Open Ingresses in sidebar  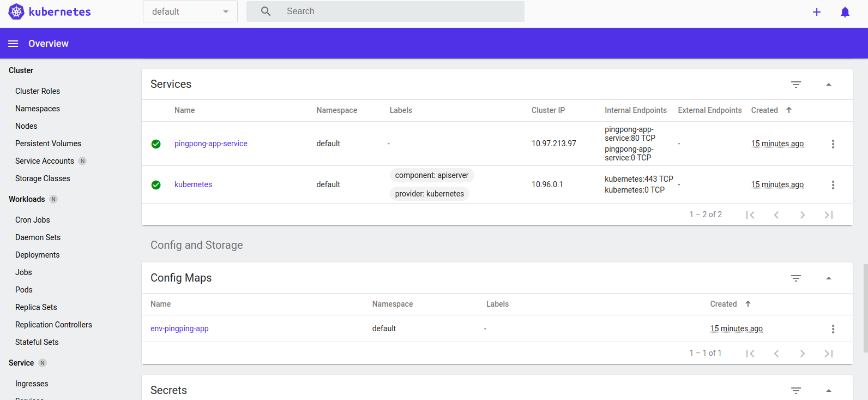(32, 384)
